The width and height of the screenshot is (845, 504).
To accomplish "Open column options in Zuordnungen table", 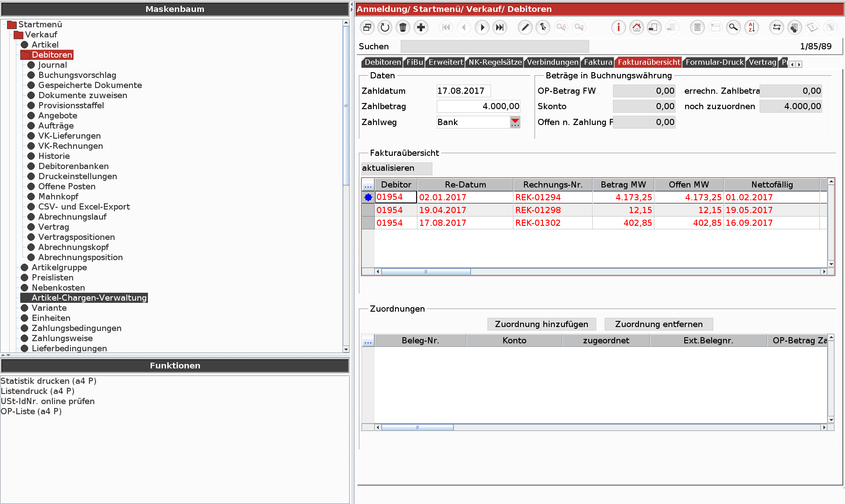I will (x=368, y=341).
